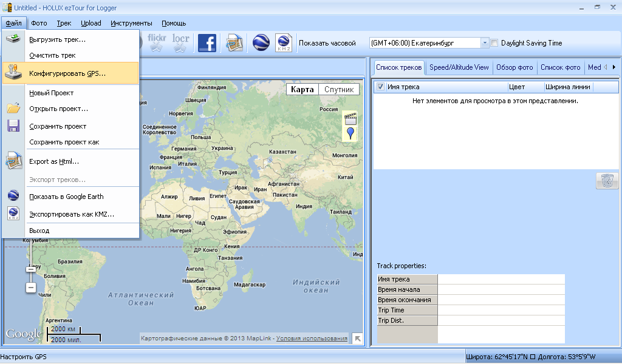This screenshot has width=622, height=364.
Task: Open the Инструменты menu
Action: pyautogui.click(x=131, y=23)
